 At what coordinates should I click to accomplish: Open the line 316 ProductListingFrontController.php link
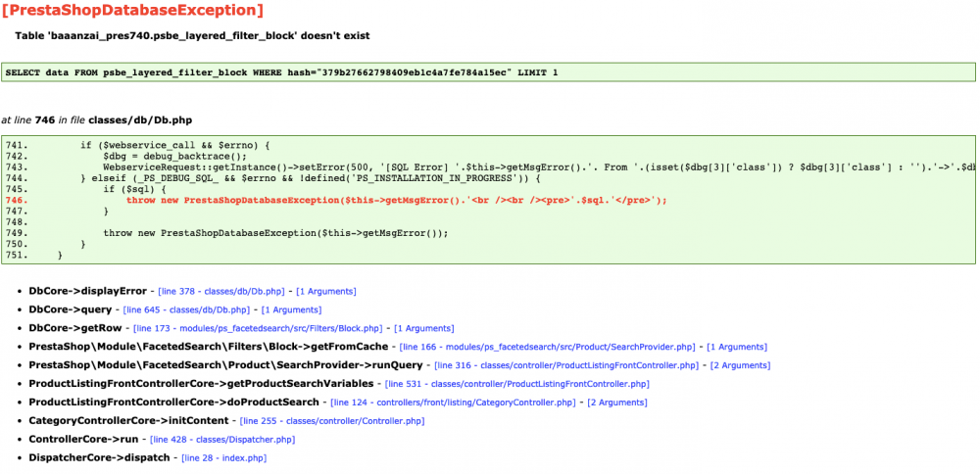pyautogui.click(x=566, y=365)
